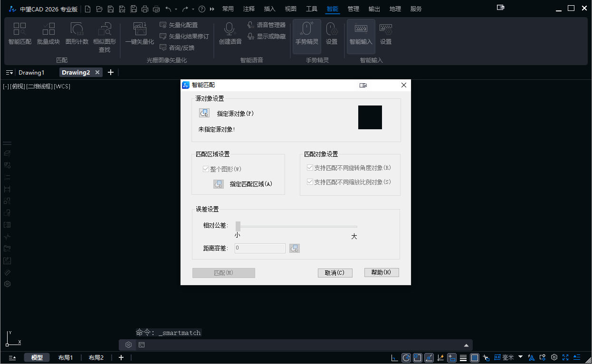Click the command line input bar
The width and height of the screenshot is (592, 364).
[304, 345]
